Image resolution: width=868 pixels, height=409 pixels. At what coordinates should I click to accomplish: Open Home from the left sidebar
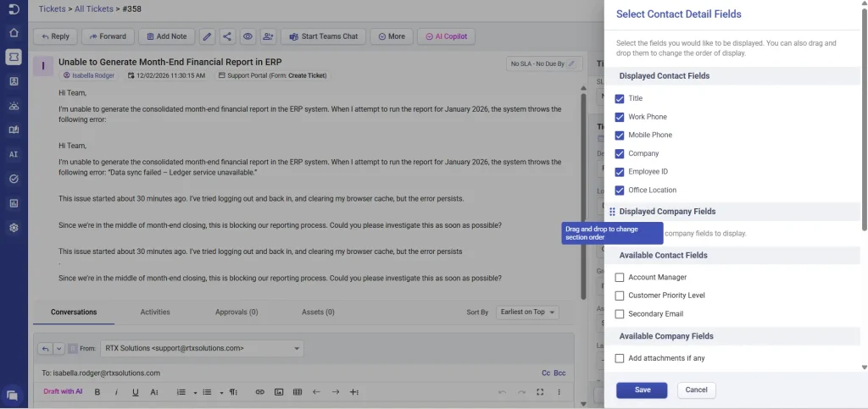tap(14, 33)
